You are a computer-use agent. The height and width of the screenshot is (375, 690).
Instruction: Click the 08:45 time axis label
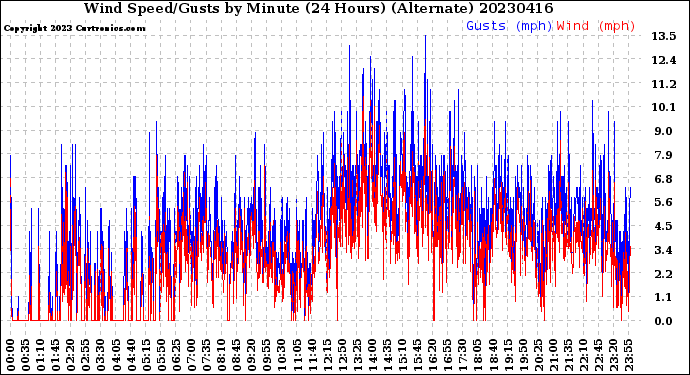point(236,355)
